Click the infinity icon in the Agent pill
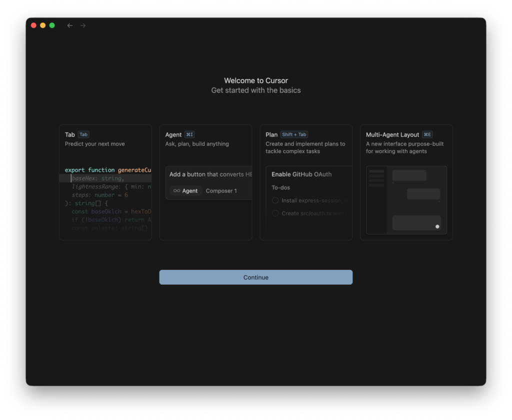The width and height of the screenshot is (512, 420). point(176,190)
